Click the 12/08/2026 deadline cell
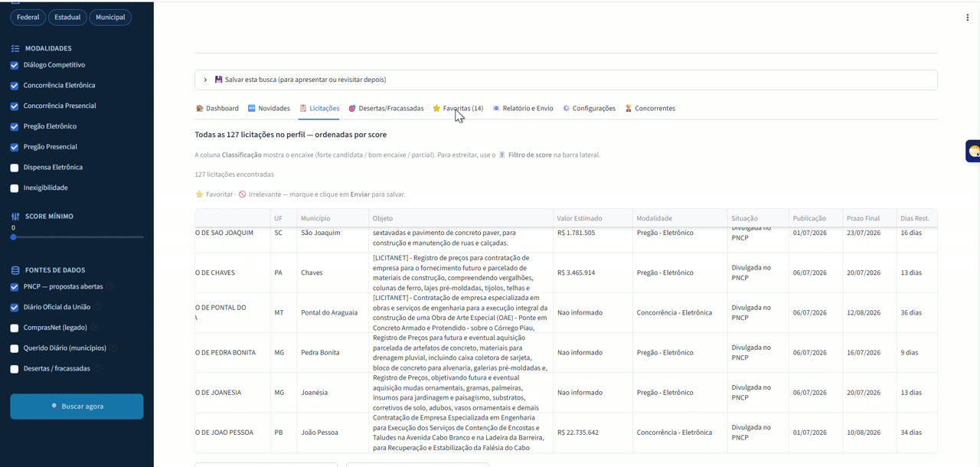This screenshot has height=467, width=980. [869, 312]
